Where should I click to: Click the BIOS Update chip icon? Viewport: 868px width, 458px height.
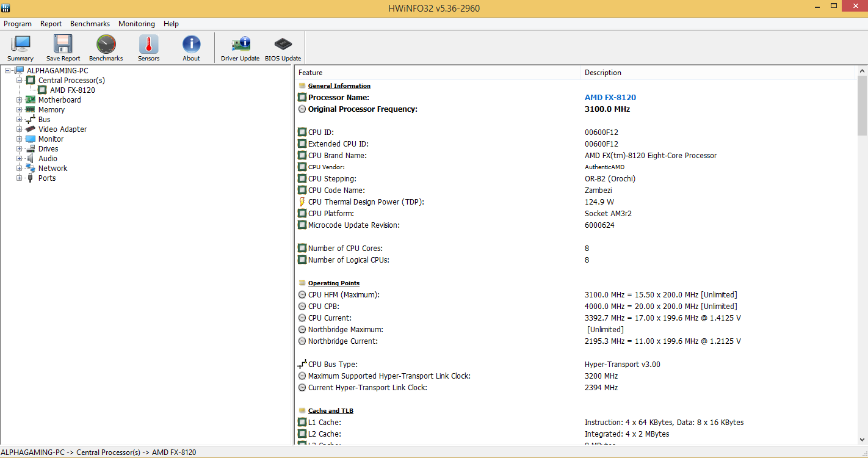pyautogui.click(x=283, y=44)
